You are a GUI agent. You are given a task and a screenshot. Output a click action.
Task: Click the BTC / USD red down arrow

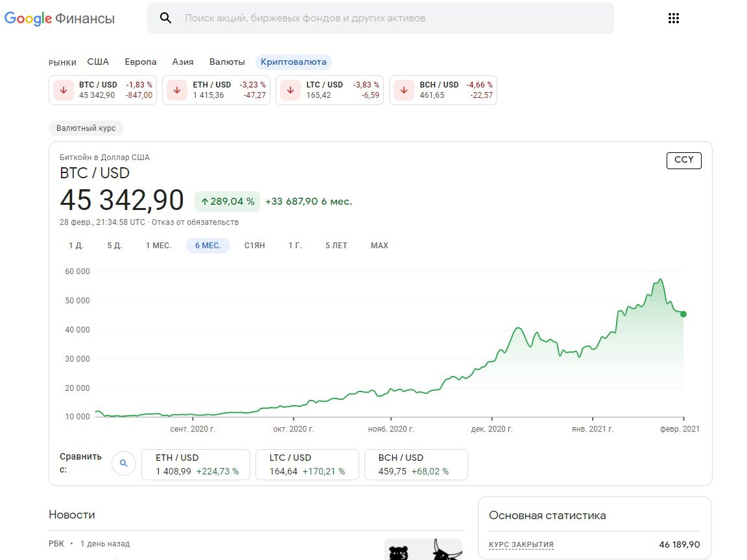64,90
